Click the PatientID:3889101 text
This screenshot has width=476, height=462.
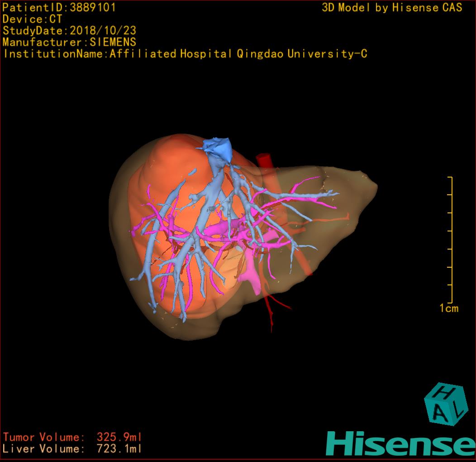pos(59,7)
